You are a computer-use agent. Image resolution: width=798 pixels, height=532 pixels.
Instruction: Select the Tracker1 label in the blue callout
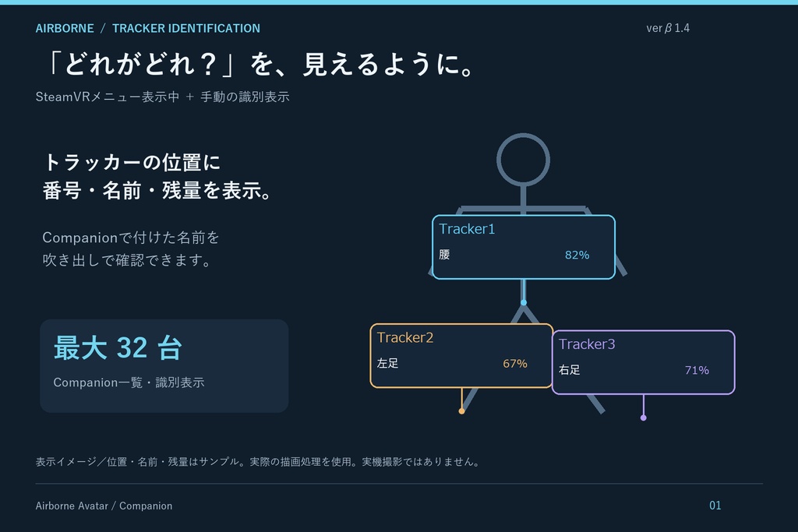[467, 229]
